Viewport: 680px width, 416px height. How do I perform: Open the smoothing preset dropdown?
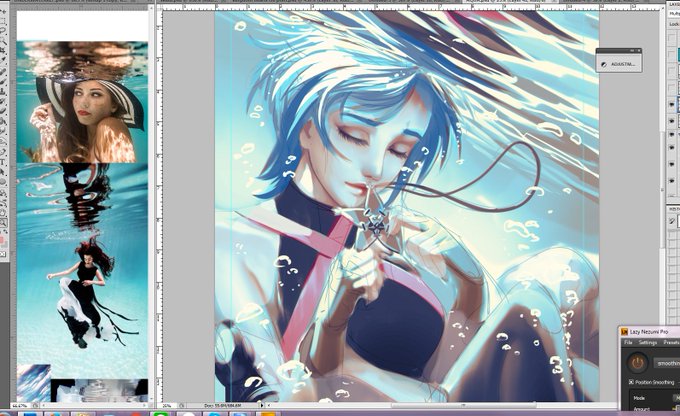pyautogui.click(x=667, y=363)
